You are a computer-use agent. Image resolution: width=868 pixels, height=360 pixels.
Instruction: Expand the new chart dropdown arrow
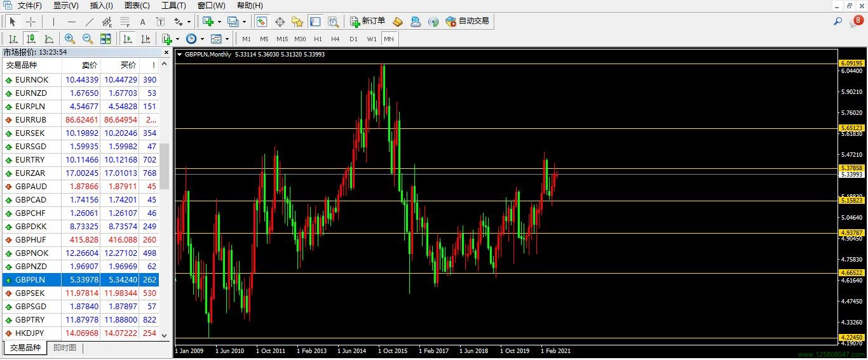pyautogui.click(x=219, y=22)
